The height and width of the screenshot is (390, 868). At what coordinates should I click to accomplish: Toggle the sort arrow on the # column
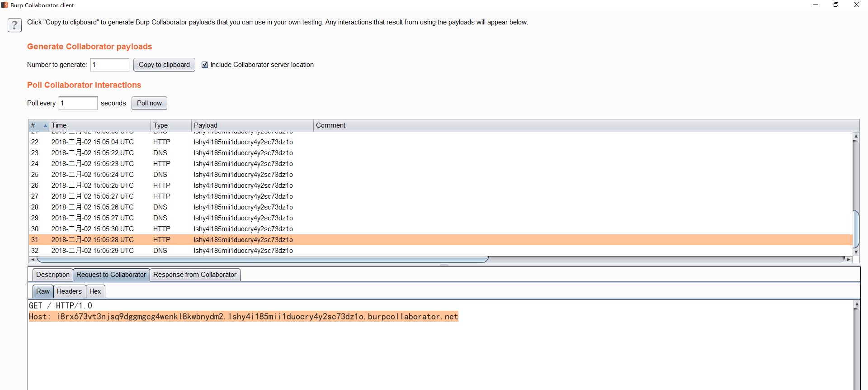click(45, 125)
